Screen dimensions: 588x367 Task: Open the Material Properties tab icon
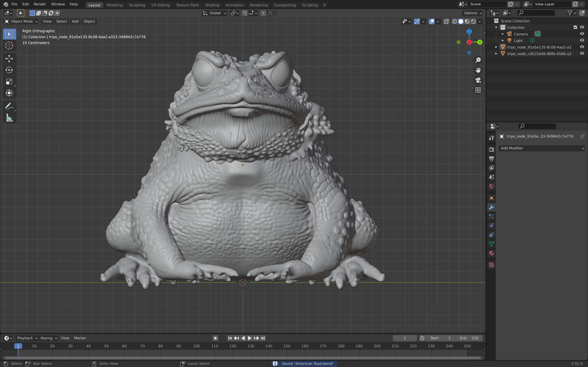tap(491, 253)
